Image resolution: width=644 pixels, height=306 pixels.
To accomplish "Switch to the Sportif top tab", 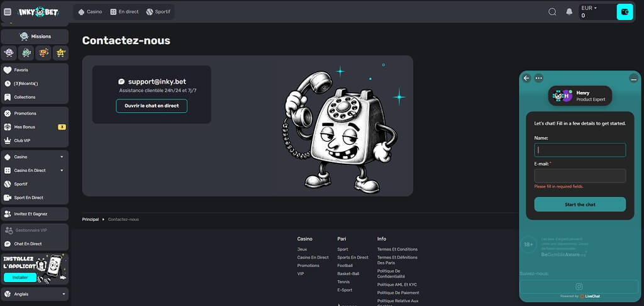I will pyautogui.click(x=158, y=12).
